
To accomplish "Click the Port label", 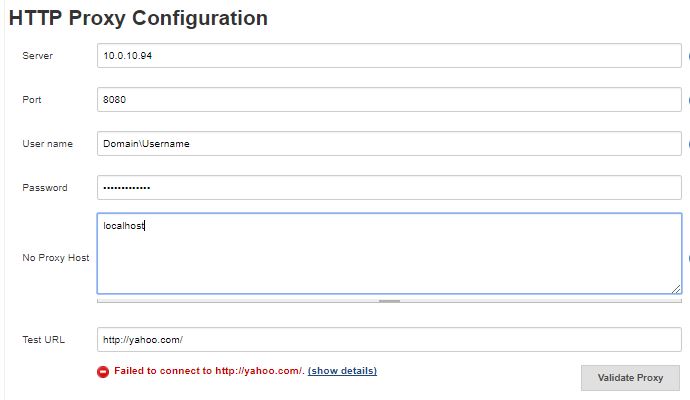I will (32, 100).
